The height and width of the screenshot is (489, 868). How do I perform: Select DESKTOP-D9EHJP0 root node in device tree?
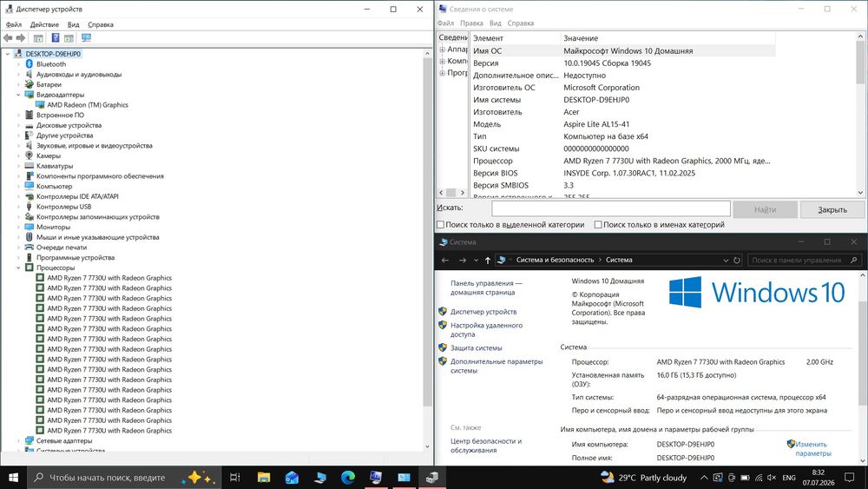pos(53,54)
